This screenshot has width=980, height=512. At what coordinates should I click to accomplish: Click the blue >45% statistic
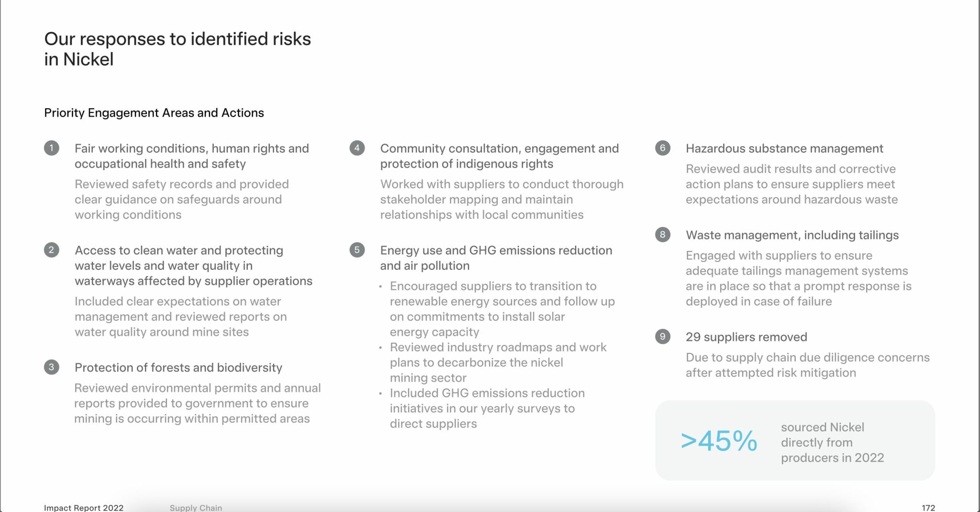(x=719, y=441)
